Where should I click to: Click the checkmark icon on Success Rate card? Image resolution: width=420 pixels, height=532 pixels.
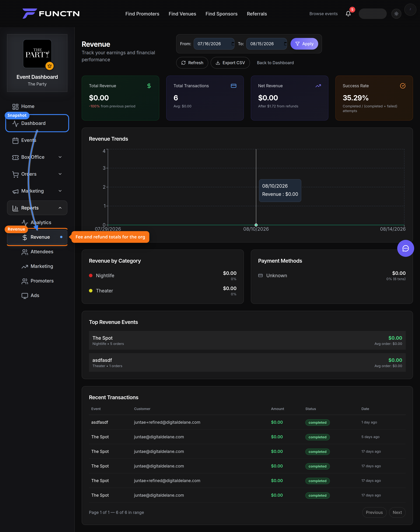click(x=403, y=86)
